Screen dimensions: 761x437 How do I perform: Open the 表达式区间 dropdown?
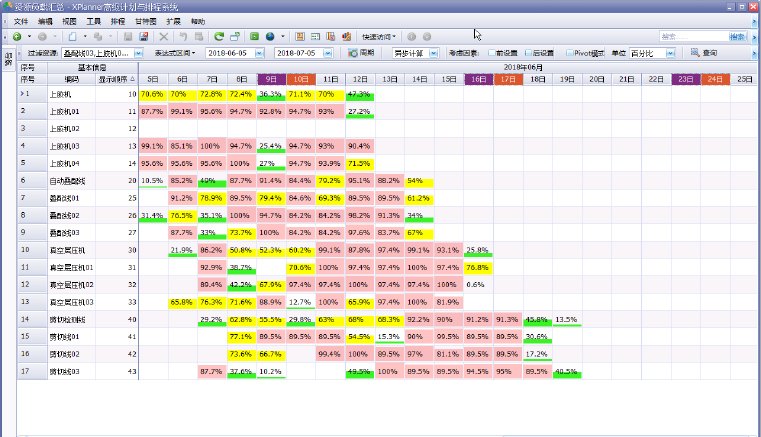[175, 53]
